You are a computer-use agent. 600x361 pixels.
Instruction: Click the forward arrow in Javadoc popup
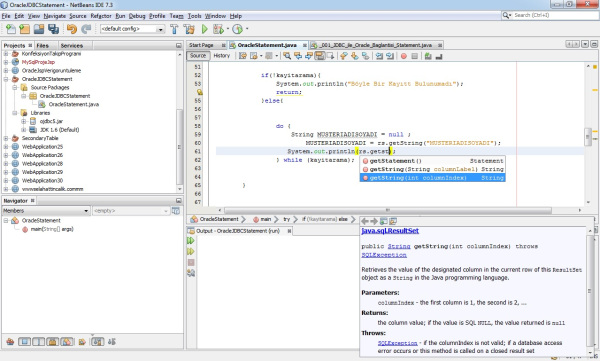(374, 221)
